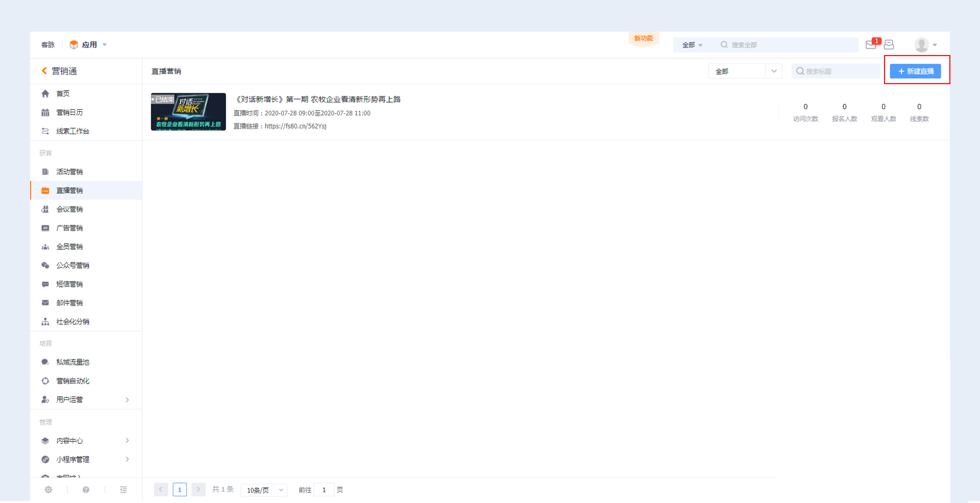Viewport: 980px width, 503px height.
Task: Click the hierarchy icon beside 社会化分销
Action: coord(45,322)
